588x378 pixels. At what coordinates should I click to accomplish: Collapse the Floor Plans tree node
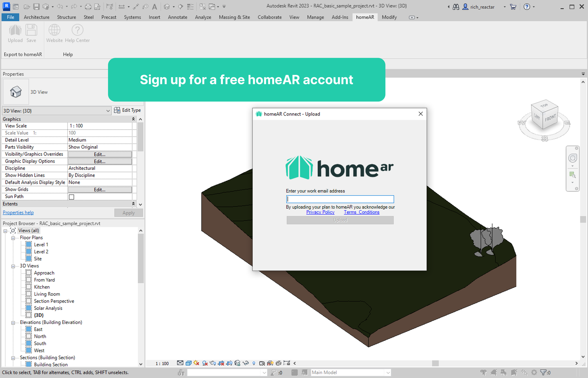(x=13, y=238)
